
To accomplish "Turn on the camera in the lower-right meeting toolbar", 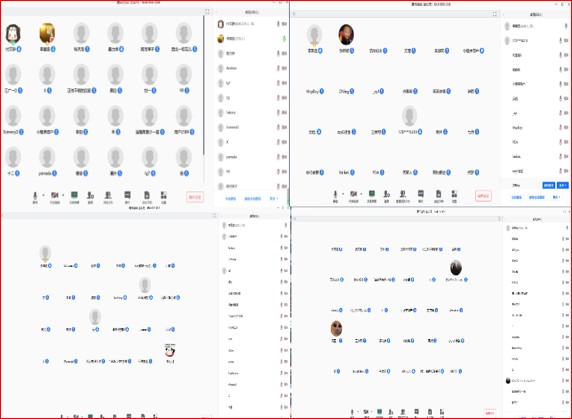I will (366, 412).
